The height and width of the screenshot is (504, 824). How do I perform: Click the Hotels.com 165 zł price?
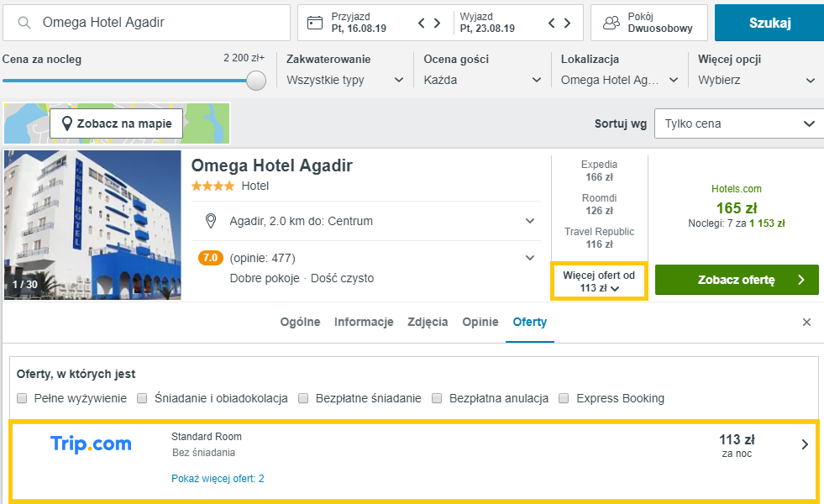pyautogui.click(x=737, y=208)
